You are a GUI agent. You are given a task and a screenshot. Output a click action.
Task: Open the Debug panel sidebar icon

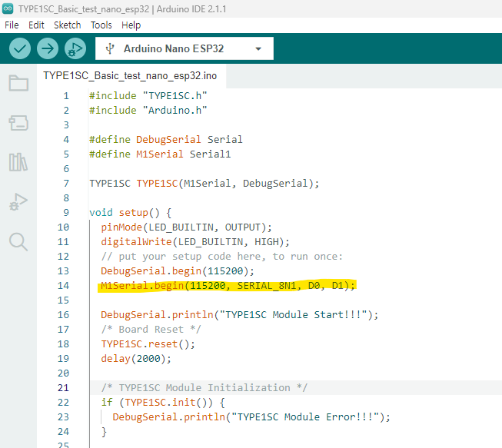(18, 201)
